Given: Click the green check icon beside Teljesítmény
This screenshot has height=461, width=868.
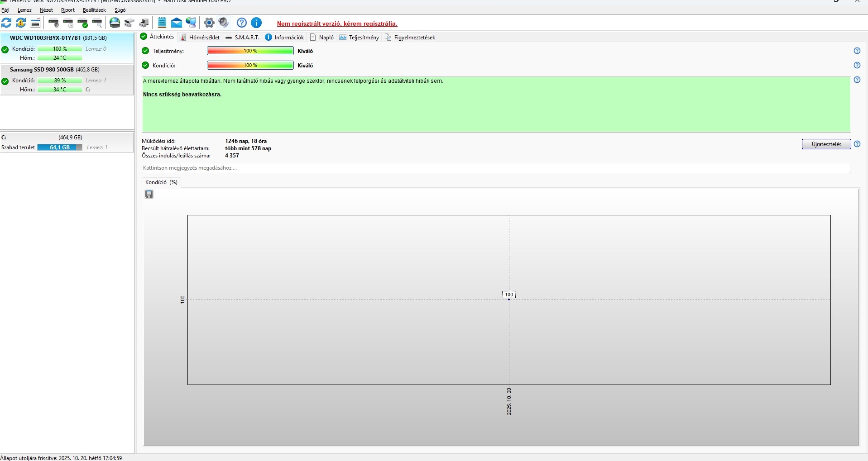Looking at the screenshot, I should point(145,51).
